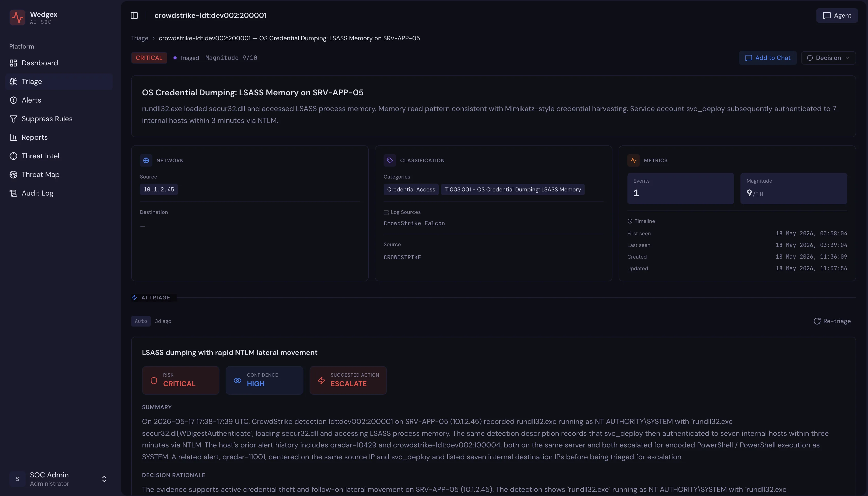Click the Wedgex logo icon

pos(17,17)
